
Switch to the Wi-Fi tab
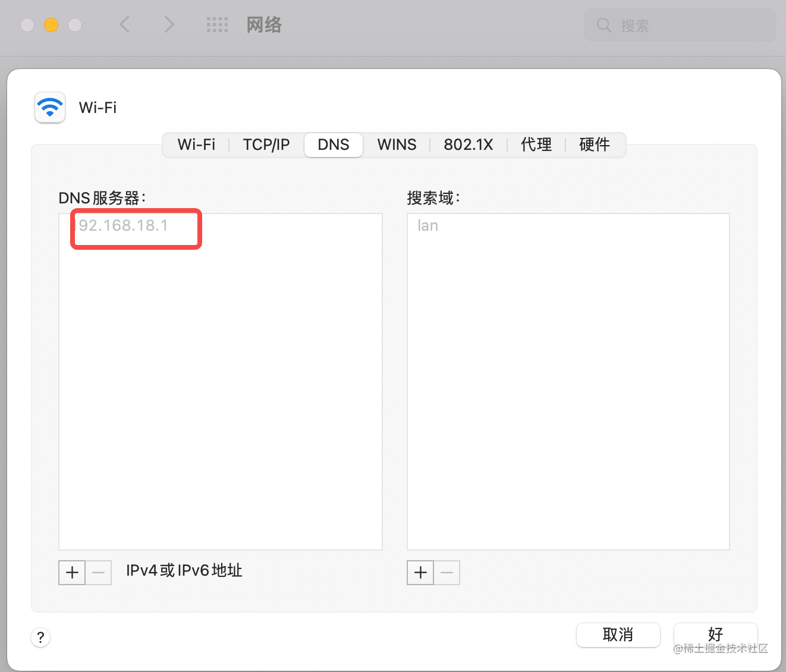(x=196, y=145)
